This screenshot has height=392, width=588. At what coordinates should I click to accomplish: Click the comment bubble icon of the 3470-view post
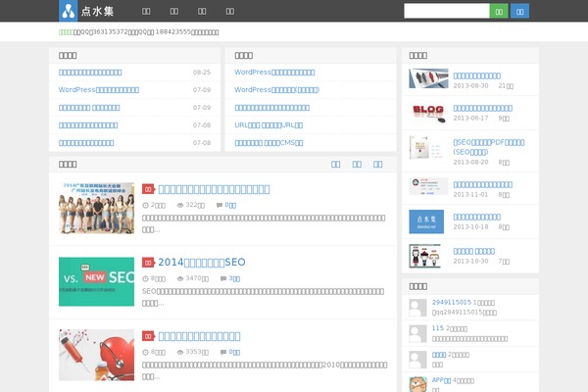point(223,278)
